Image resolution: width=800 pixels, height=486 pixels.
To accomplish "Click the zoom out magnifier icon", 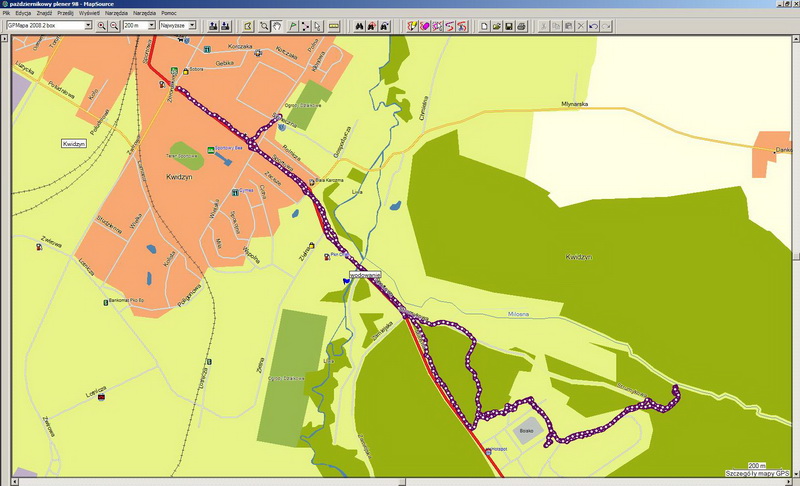I will coord(113,25).
